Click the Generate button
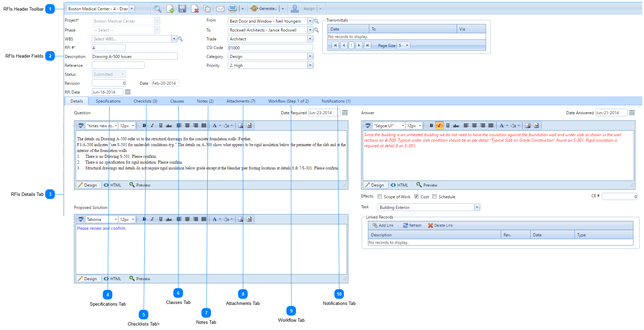The height and width of the screenshot is (330, 644). (264, 9)
